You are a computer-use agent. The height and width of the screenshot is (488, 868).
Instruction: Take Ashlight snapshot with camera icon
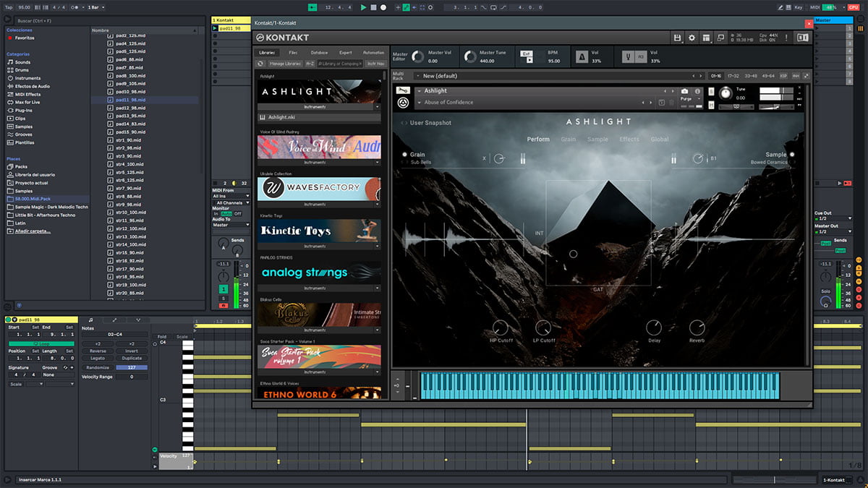pyautogui.click(x=685, y=91)
